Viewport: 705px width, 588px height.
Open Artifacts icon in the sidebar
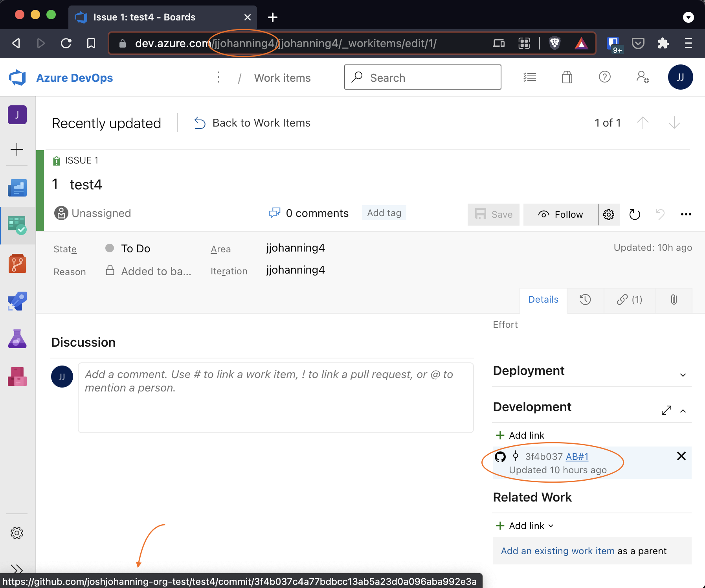click(x=17, y=377)
